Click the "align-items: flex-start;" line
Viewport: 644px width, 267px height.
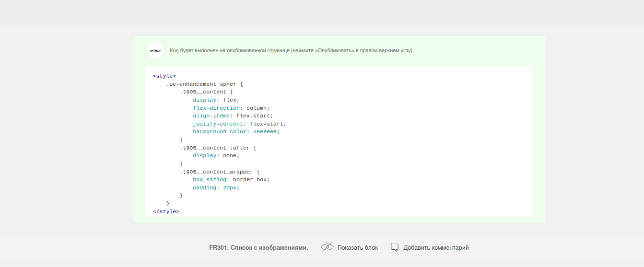click(x=233, y=116)
